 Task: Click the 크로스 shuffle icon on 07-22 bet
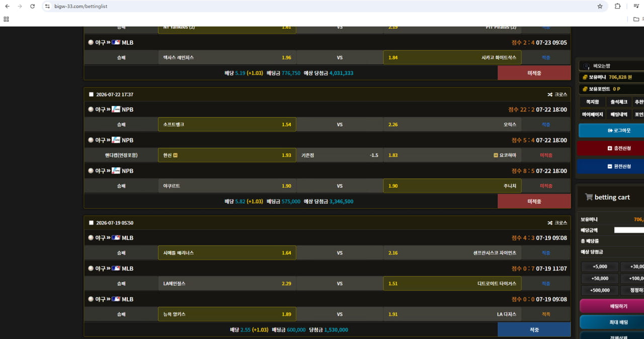pyautogui.click(x=550, y=95)
